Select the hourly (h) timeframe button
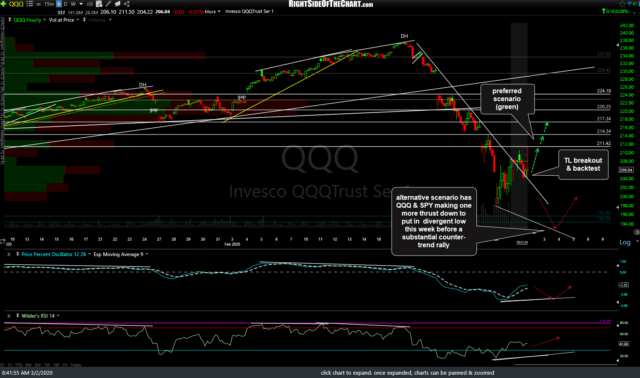 pos(58,4)
